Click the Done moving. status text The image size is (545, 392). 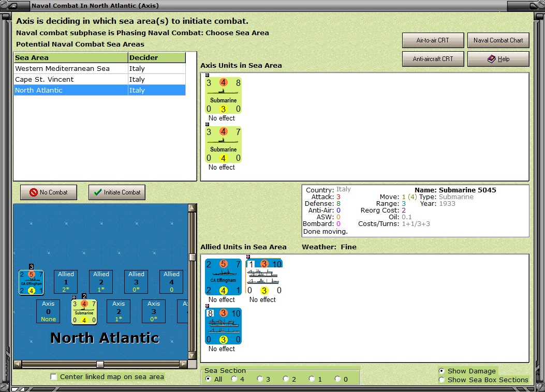tap(326, 232)
